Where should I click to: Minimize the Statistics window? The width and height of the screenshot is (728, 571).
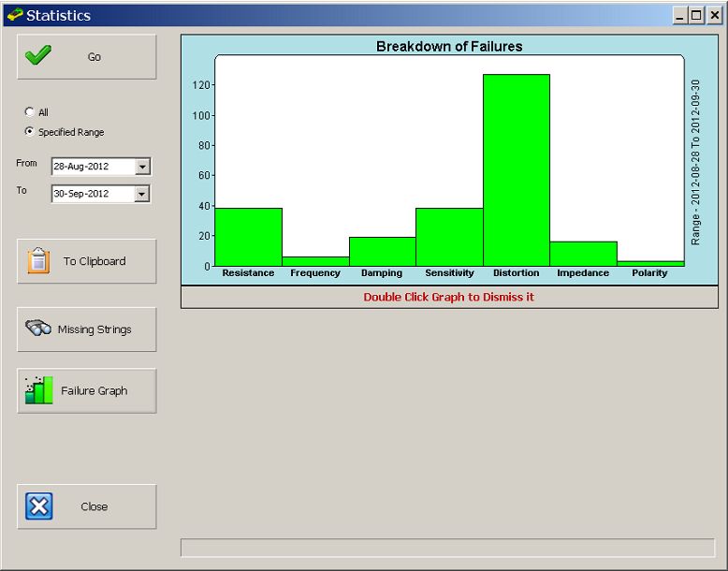point(680,15)
